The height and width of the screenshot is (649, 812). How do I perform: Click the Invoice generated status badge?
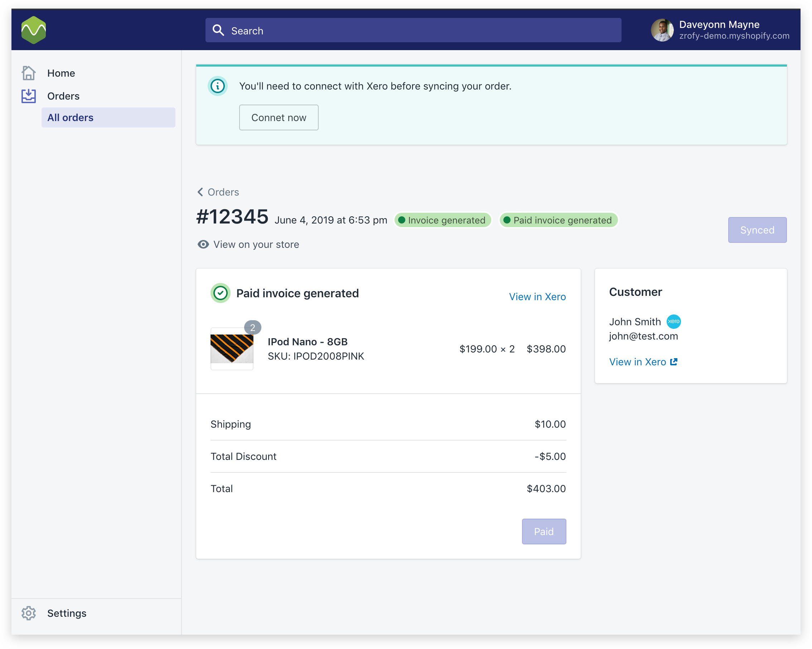[443, 220]
